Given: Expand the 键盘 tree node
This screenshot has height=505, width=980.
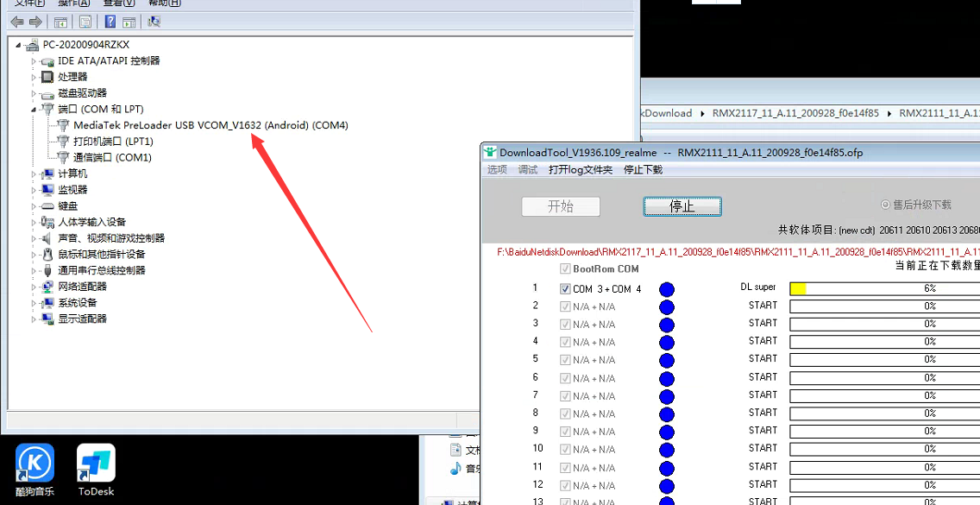Looking at the screenshot, I should coord(34,205).
